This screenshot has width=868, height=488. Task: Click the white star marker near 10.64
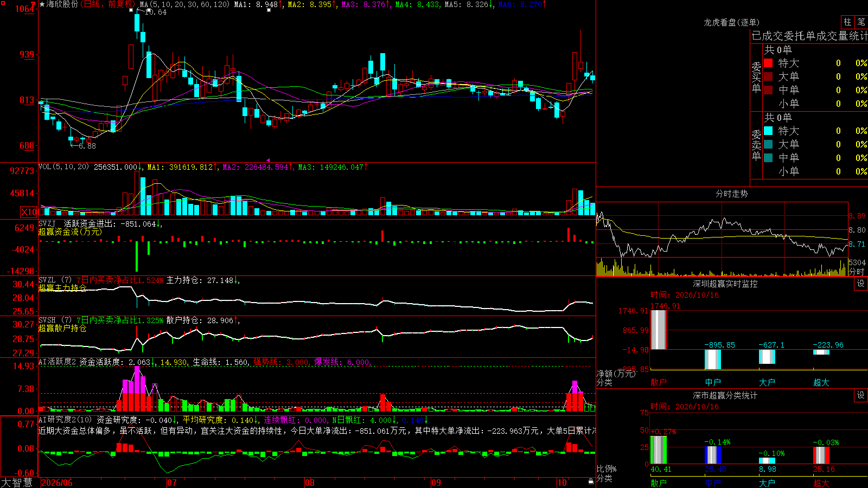[131, 10]
